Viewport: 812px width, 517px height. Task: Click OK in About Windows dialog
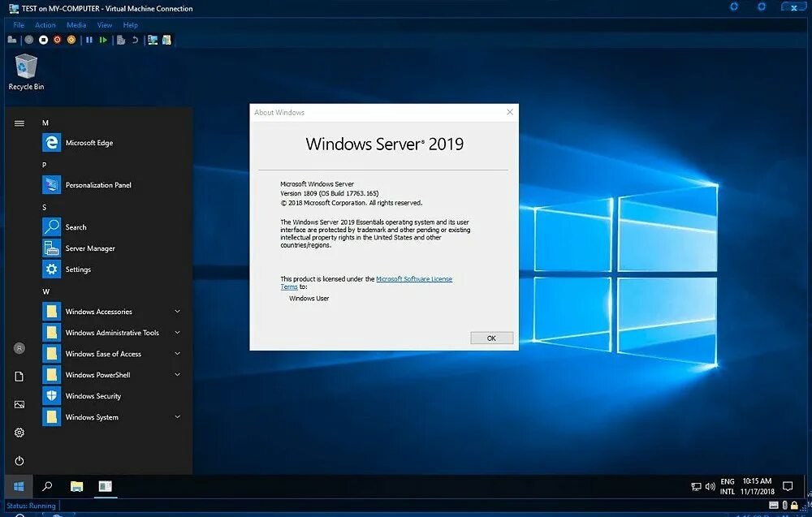click(x=491, y=338)
